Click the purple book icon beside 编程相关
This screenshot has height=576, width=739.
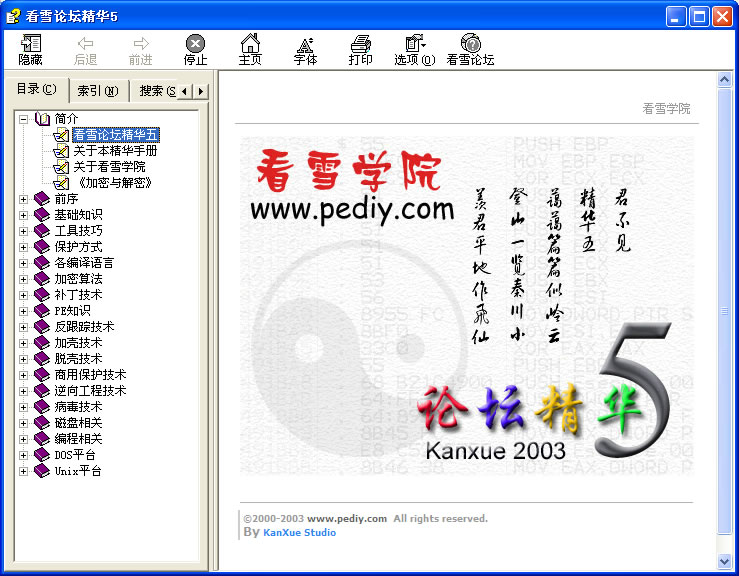click(42, 439)
